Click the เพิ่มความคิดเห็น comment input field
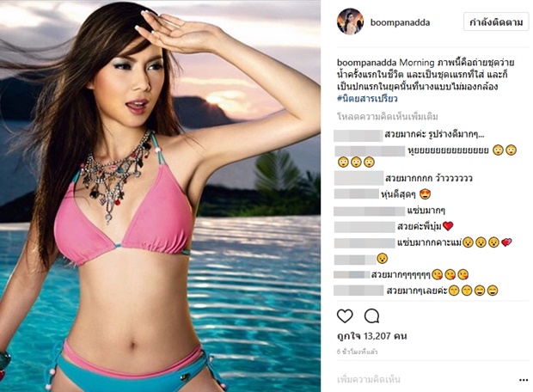 coord(369,379)
